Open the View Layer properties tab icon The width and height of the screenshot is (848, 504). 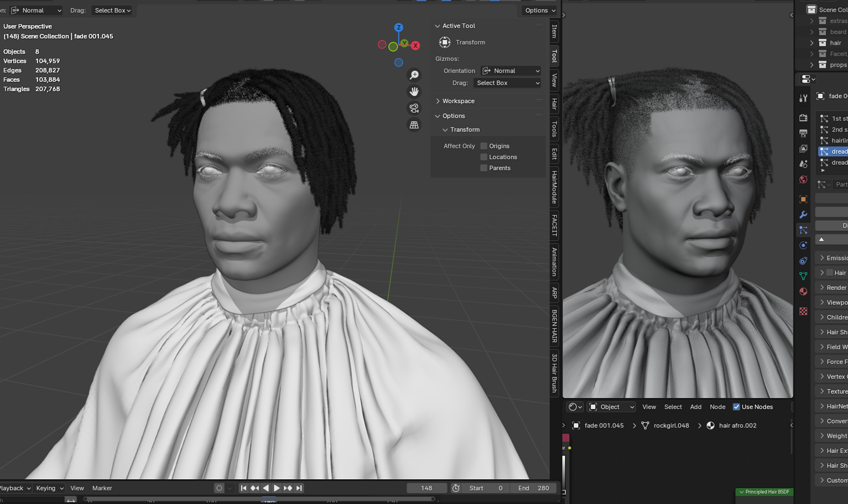tap(803, 149)
